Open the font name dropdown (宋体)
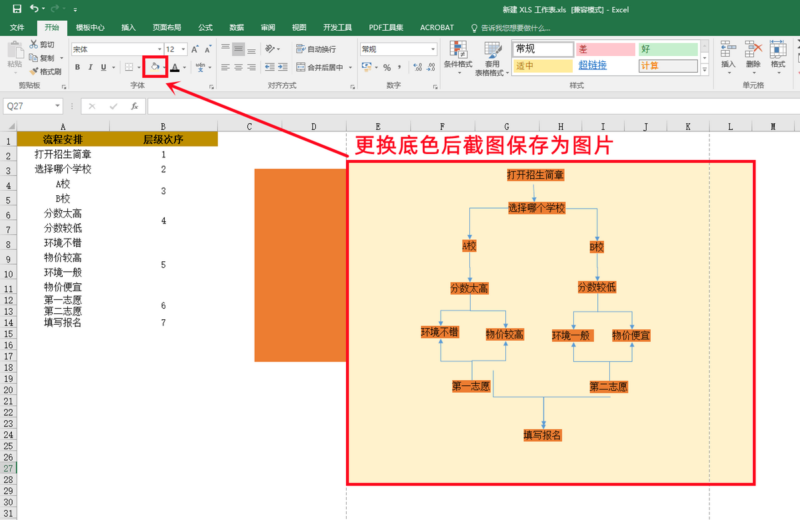The image size is (800, 520). (x=160, y=49)
